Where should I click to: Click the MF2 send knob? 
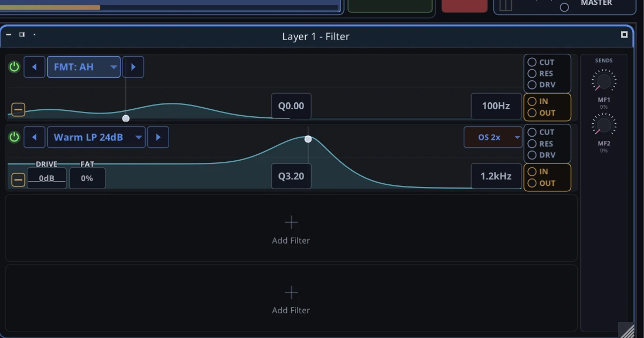(604, 125)
